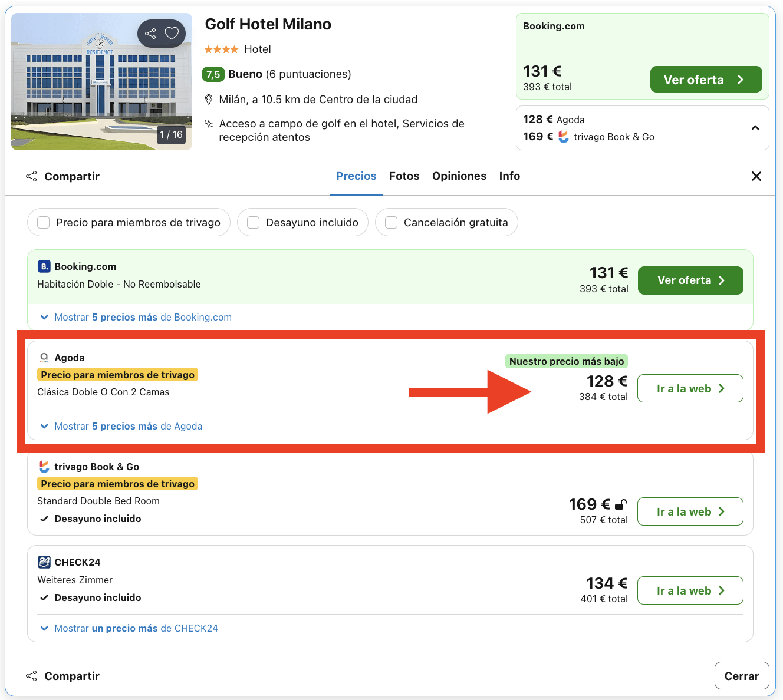Click Ver oferta in Booking.com price row

[690, 280]
